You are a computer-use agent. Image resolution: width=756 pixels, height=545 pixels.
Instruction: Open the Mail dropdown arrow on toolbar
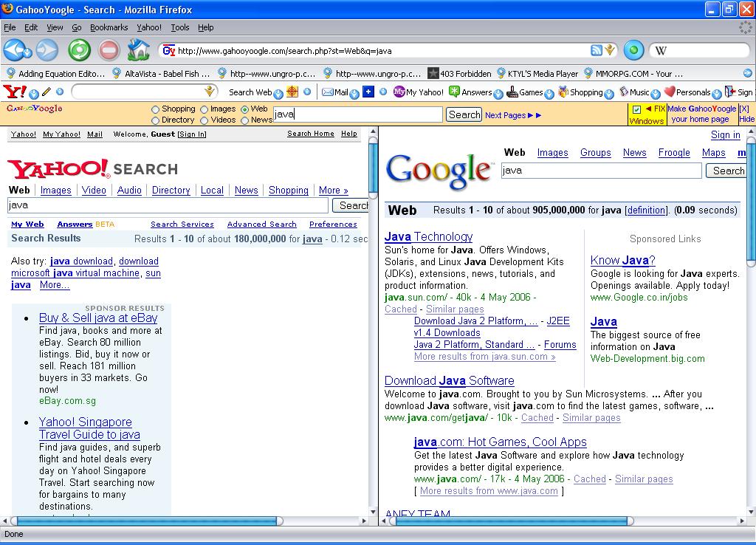point(354,94)
